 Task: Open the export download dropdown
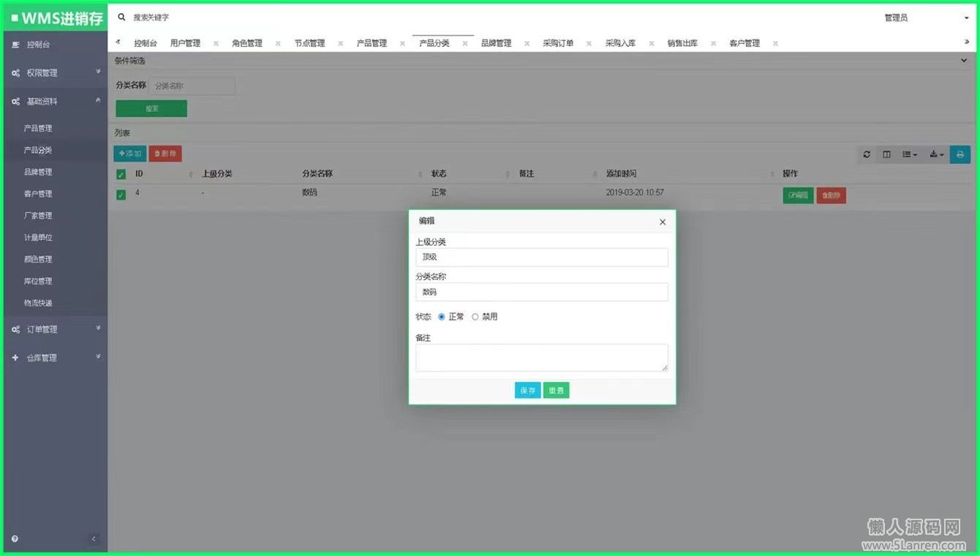tap(937, 154)
